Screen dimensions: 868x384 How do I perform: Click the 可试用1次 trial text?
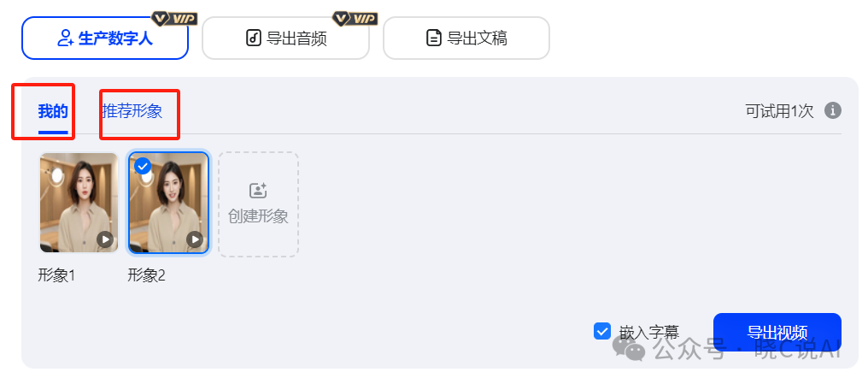(x=779, y=111)
